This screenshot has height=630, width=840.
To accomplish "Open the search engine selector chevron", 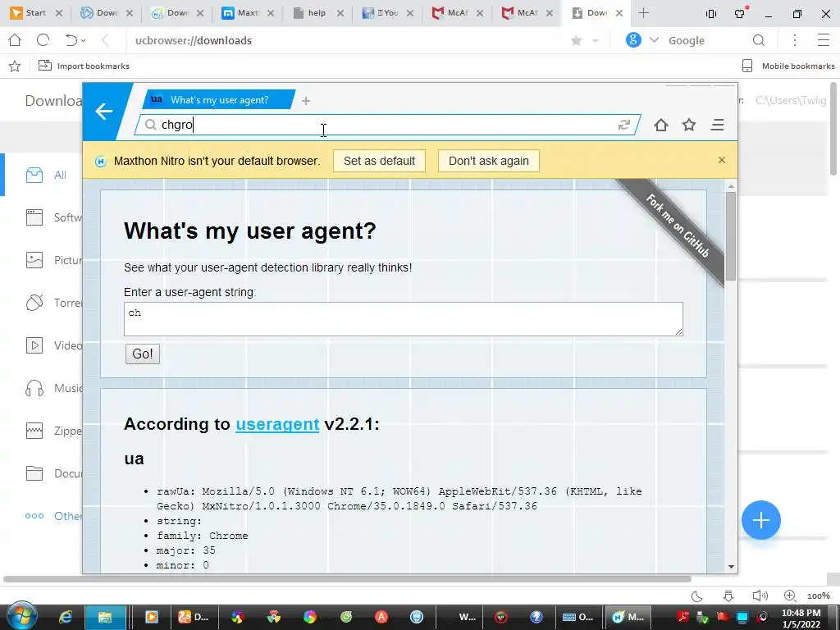I will tap(654, 40).
